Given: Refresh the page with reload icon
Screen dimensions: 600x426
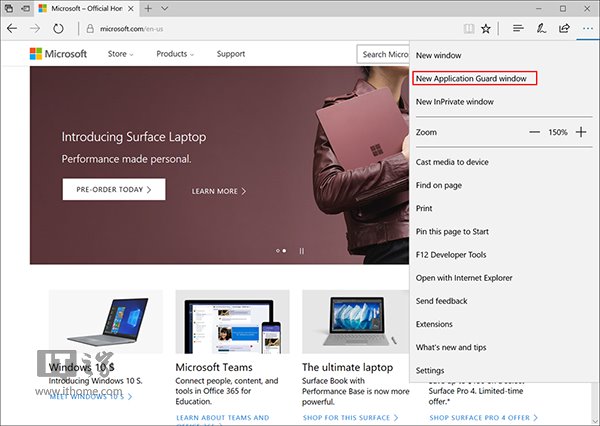Looking at the screenshot, I should pos(58,28).
